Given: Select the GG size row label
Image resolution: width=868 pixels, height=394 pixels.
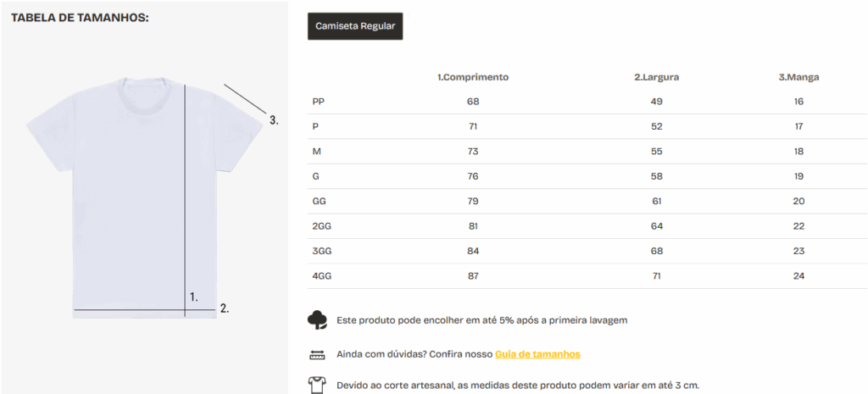Looking at the screenshot, I should click(x=320, y=202).
